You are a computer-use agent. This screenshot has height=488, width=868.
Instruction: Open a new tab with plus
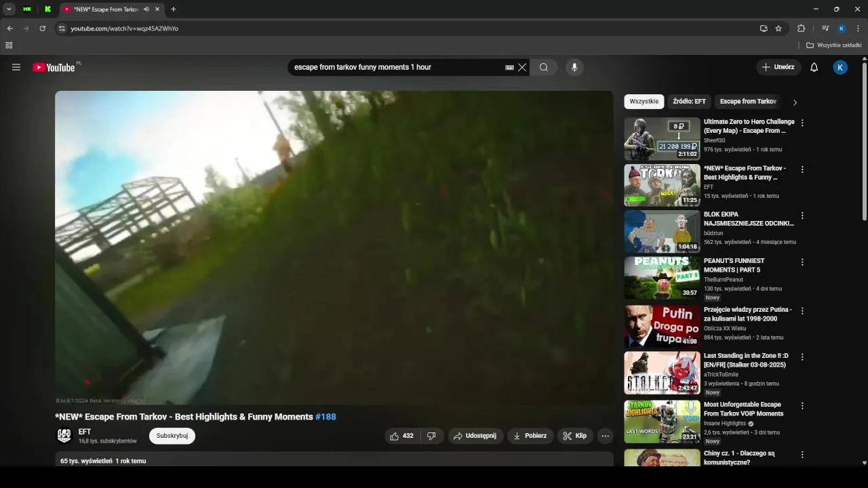(x=174, y=9)
